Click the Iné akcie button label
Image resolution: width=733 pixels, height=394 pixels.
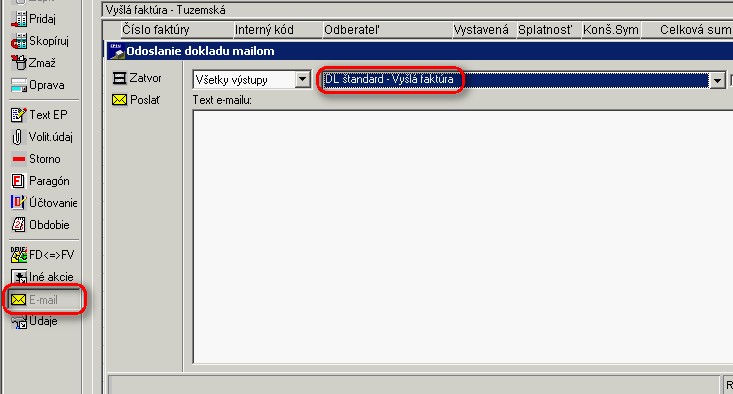pos(51,277)
